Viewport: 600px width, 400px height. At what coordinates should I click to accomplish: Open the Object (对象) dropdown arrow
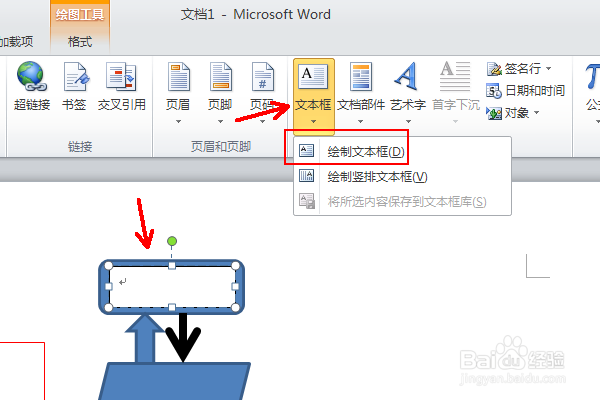coord(536,113)
